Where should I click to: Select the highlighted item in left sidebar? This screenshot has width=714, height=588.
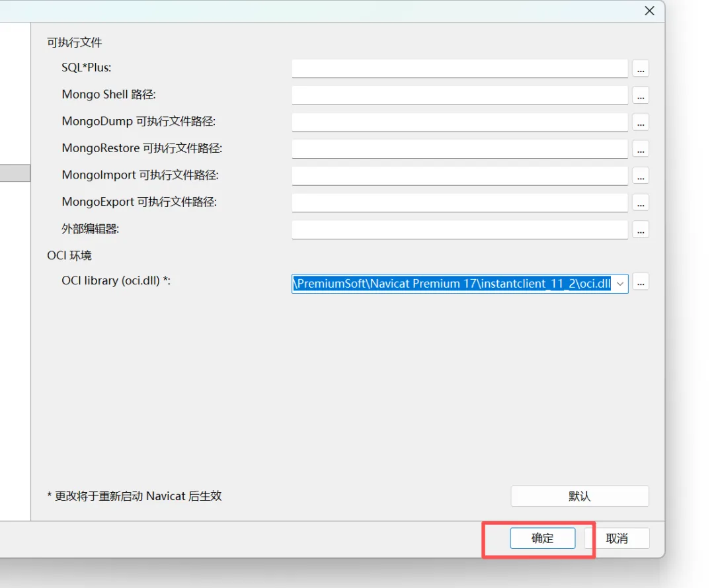[15, 173]
